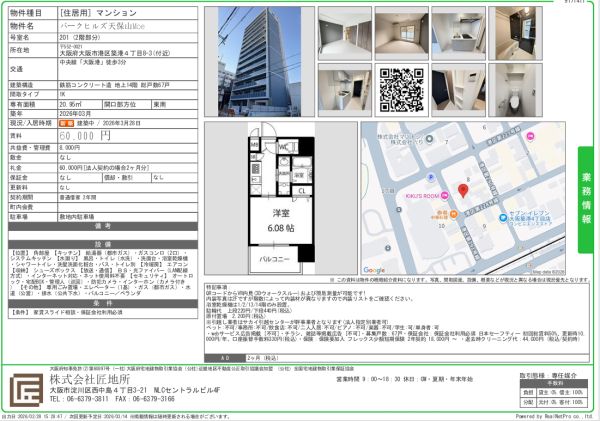Viewport: 600px width, 421px height.
Task: Click the 東南 facing direction value
Action: click(160, 104)
